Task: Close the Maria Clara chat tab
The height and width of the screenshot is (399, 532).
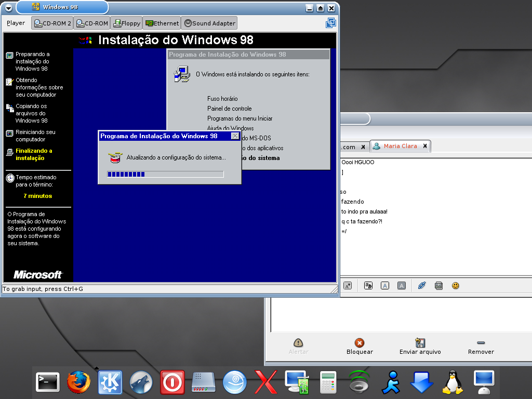Action: coord(425,146)
